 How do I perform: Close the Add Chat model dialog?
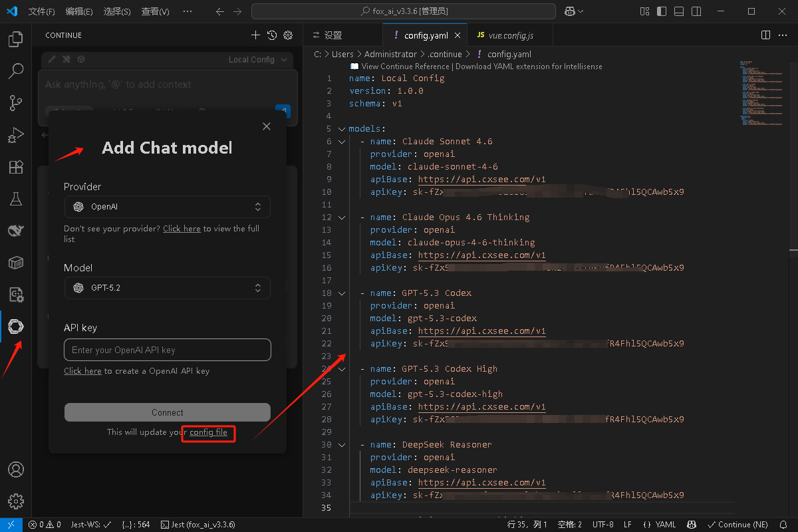(x=267, y=126)
